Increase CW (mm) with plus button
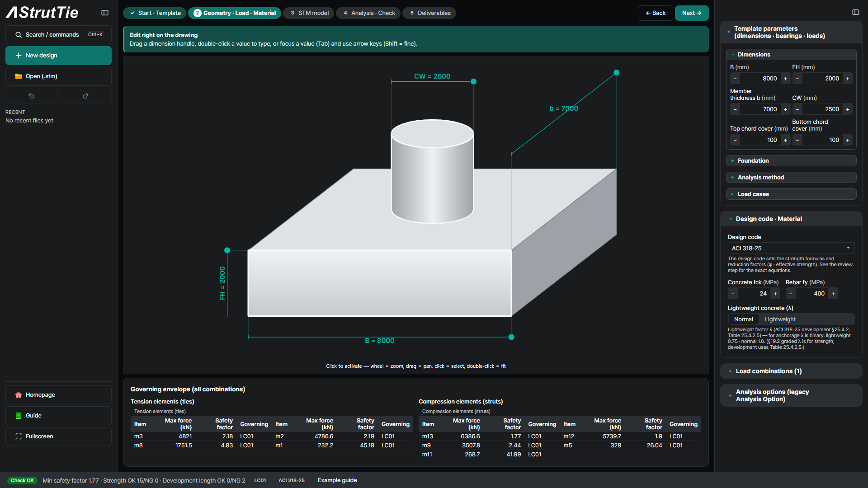 tap(848, 109)
